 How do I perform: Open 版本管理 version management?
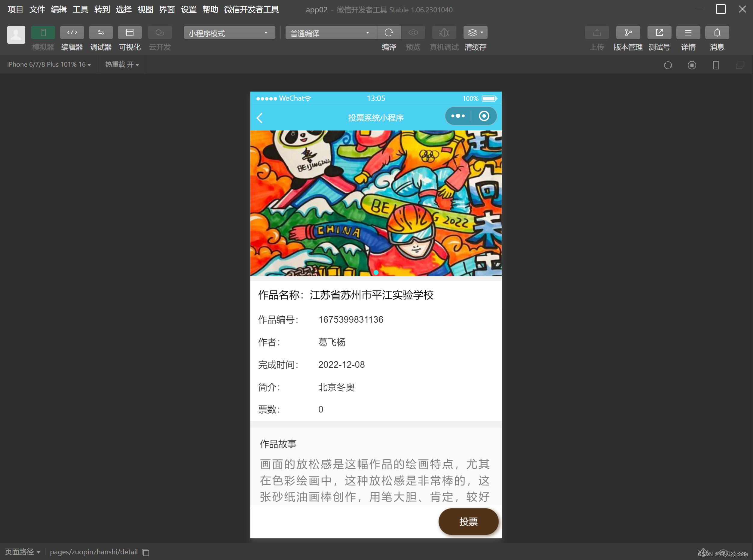(x=628, y=32)
